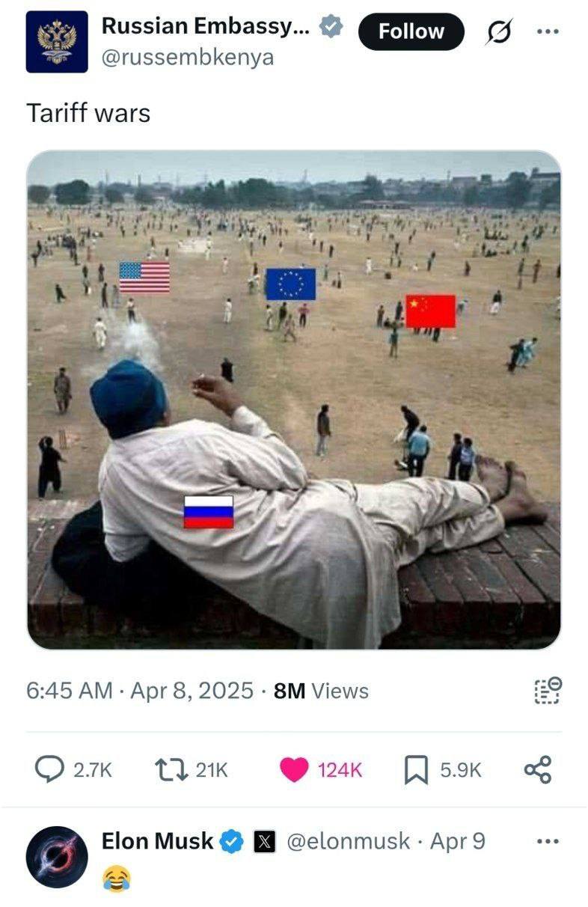Click the verified badge next to Russian Embassy

(x=331, y=27)
